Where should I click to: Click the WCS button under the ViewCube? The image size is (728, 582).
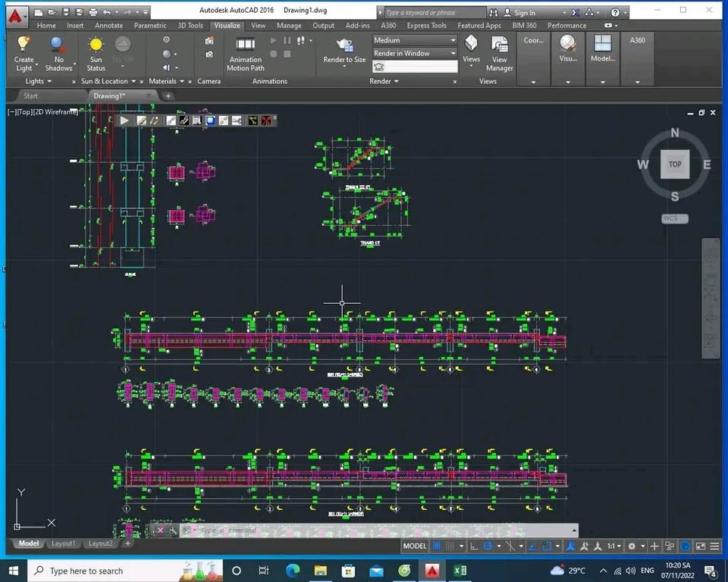[x=675, y=218]
